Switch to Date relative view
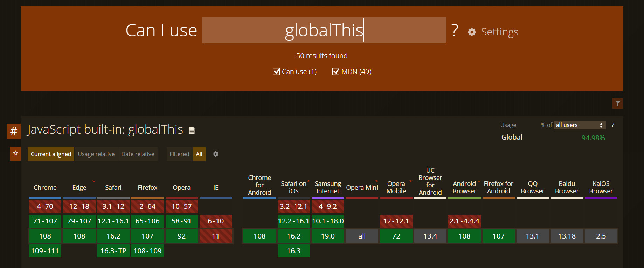The image size is (644, 268). (x=138, y=154)
